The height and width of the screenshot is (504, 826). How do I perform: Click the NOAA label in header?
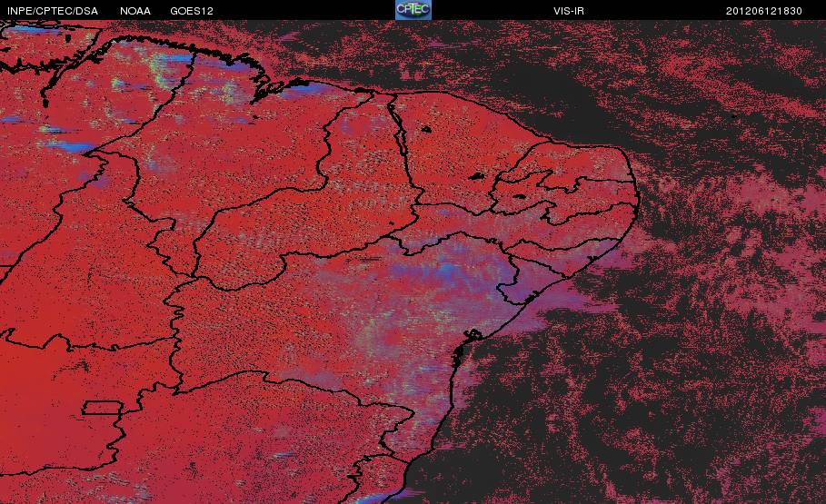tap(134, 11)
